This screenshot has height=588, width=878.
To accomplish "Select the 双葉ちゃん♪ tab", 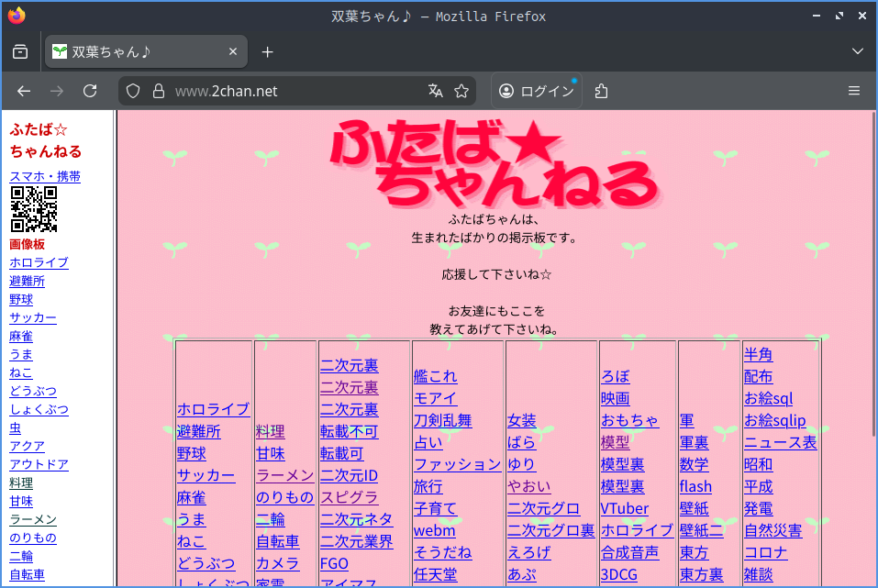I will [138, 52].
